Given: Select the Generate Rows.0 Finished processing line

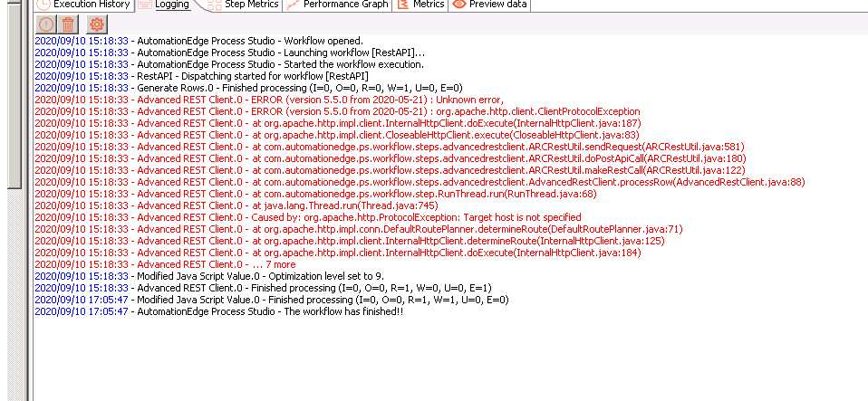Looking at the screenshot, I should [x=248, y=88].
